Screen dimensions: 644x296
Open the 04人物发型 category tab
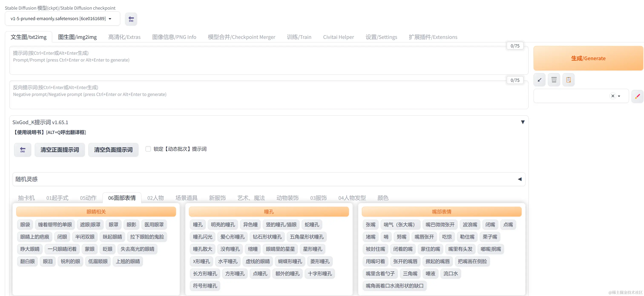point(352,198)
